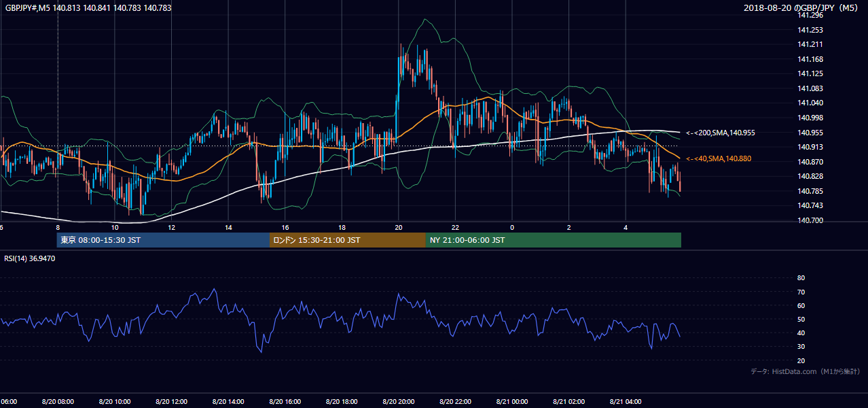
Task: Click the 8/21 04:00 date axis label
Action: tap(625, 401)
